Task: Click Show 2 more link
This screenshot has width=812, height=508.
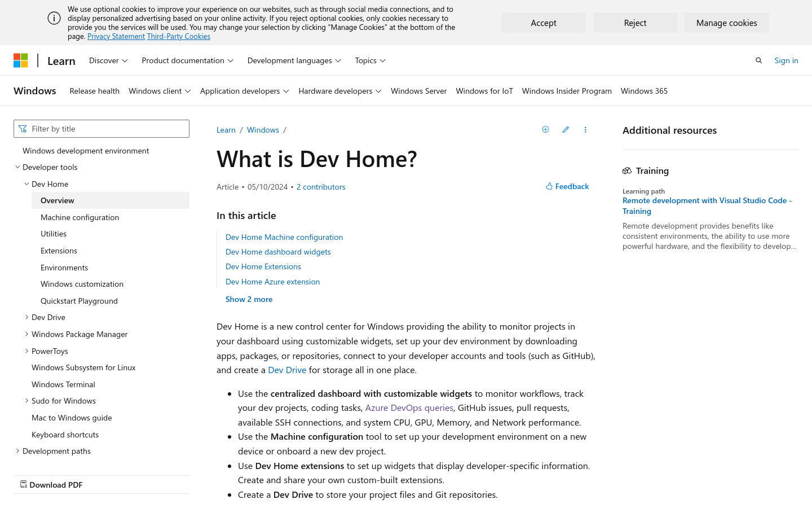Action: coord(249,299)
